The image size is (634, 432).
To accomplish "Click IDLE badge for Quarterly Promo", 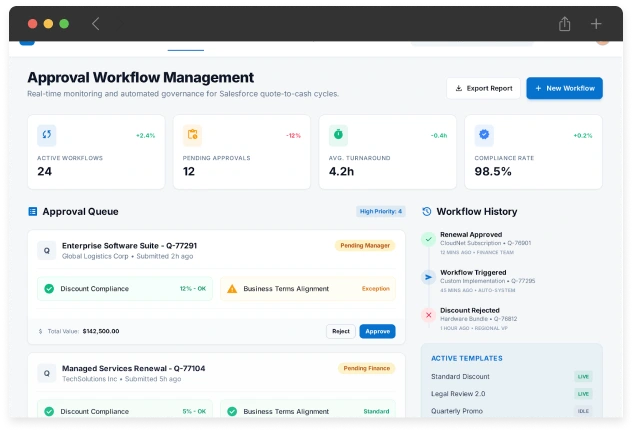I will tap(583, 411).
